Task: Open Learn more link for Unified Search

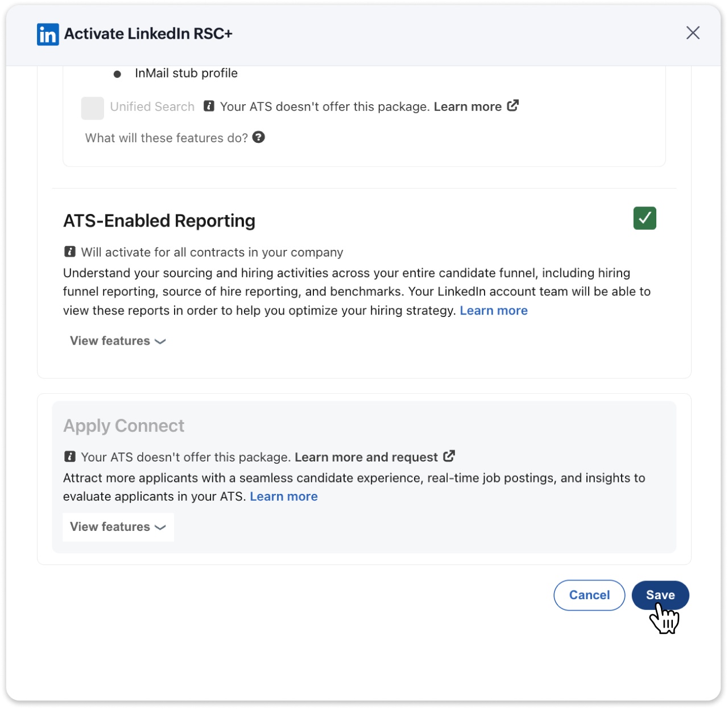Action: click(468, 106)
